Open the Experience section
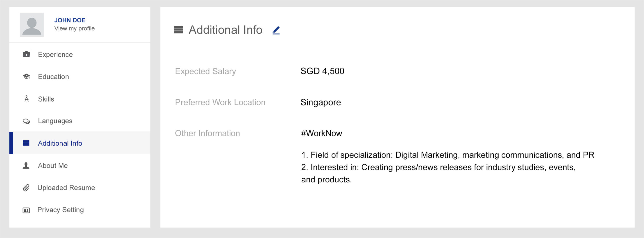The height and width of the screenshot is (238, 644). coord(55,54)
